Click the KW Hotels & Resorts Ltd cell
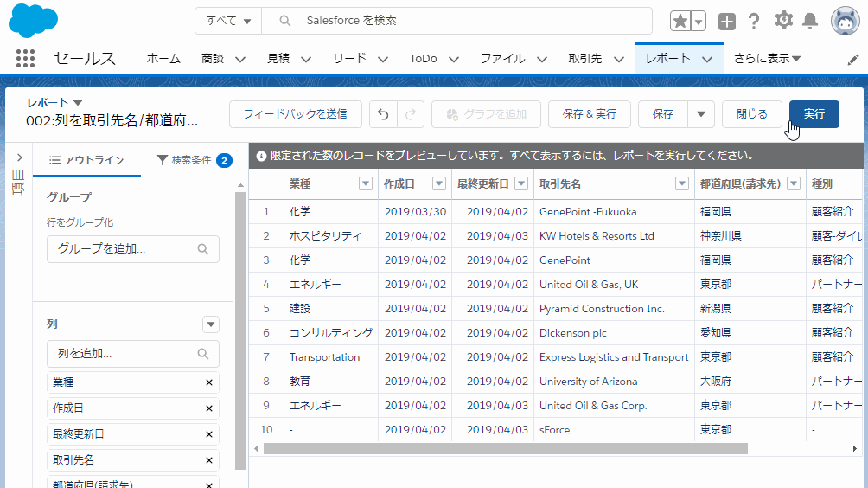868x488 pixels. pyautogui.click(x=614, y=236)
